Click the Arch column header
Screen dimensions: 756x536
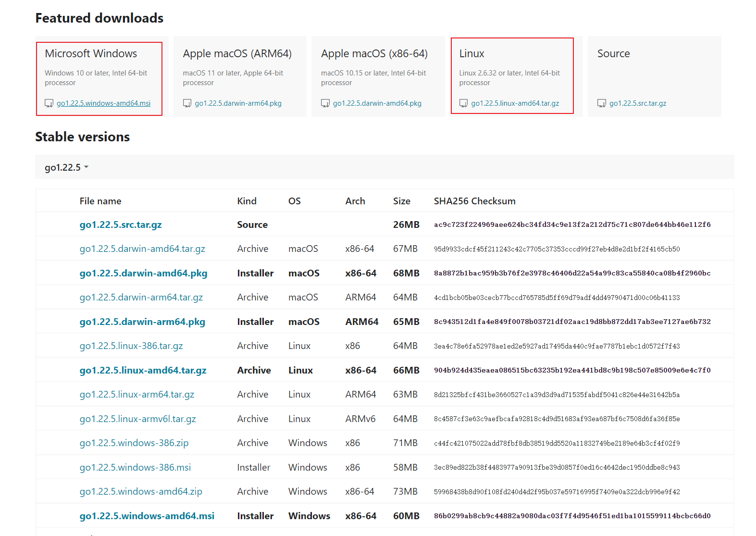click(x=355, y=201)
